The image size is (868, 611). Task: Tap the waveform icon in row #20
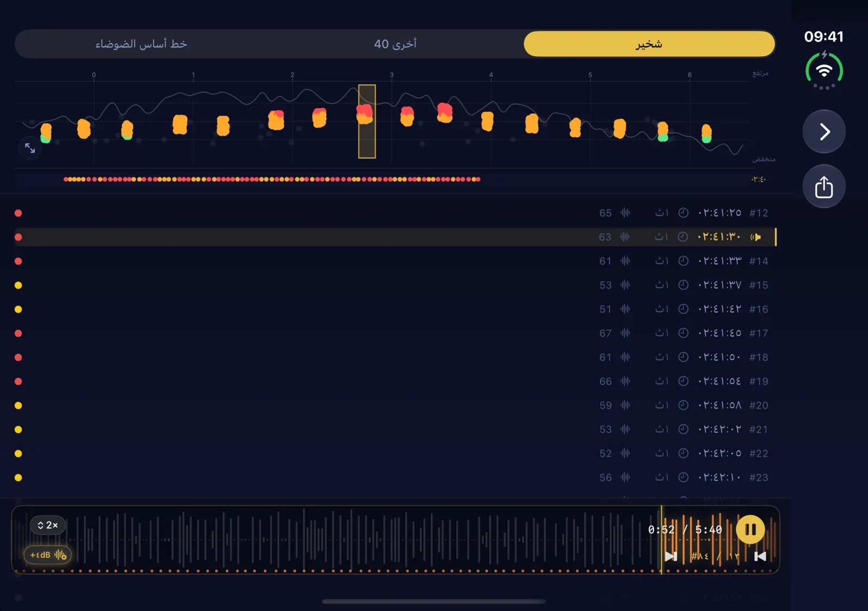pos(626,405)
